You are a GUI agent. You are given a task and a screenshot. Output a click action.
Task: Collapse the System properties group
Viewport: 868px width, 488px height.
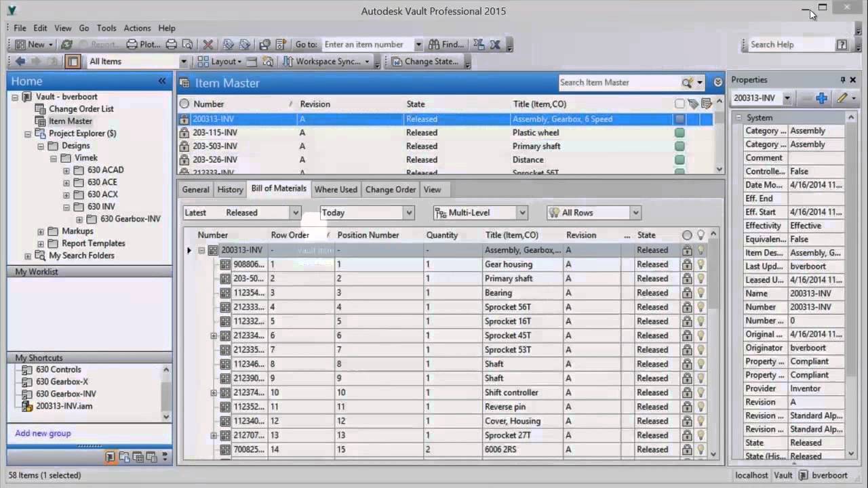[x=738, y=118]
